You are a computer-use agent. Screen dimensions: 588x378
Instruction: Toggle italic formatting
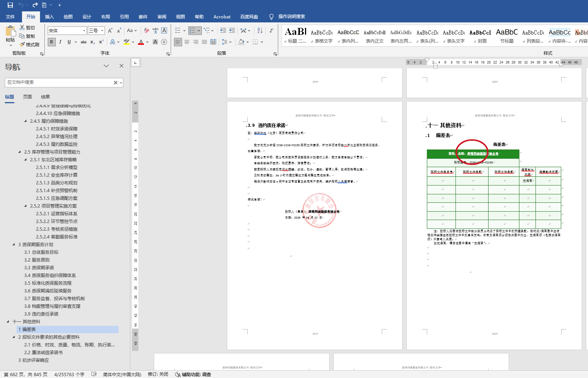click(x=60, y=42)
